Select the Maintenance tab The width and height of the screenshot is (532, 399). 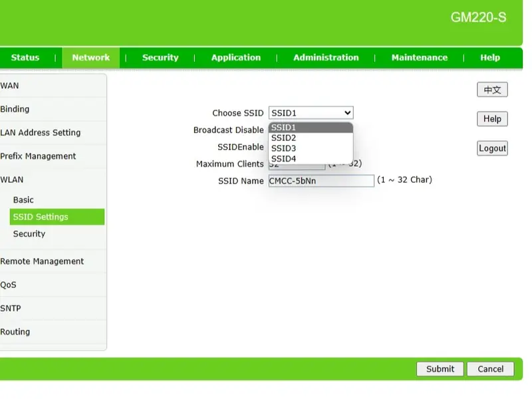point(420,58)
